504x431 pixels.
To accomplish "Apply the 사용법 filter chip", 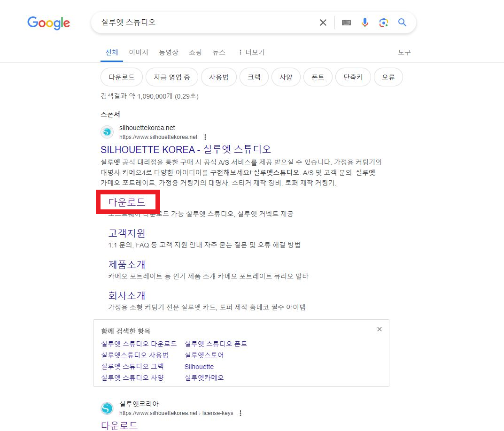I will click(x=219, y=77).
